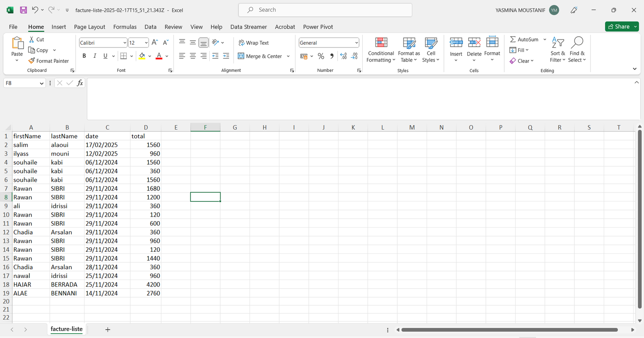This screenshot has width=644, height=338.
Task: Click the Search box in title bar
Action: [x=325, y=10]
